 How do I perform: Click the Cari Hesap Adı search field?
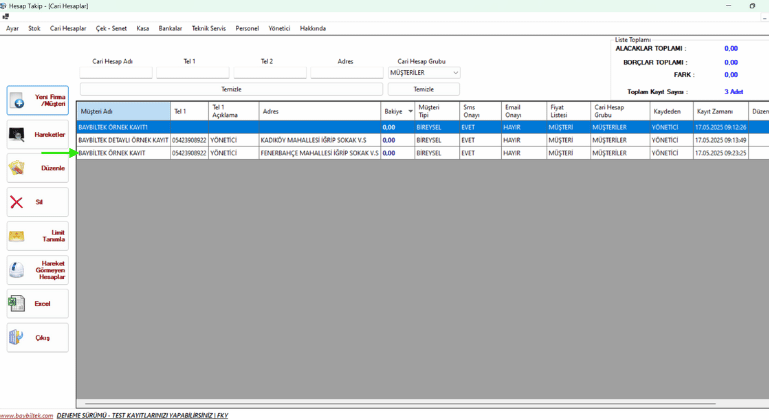(x=116, y=73)
